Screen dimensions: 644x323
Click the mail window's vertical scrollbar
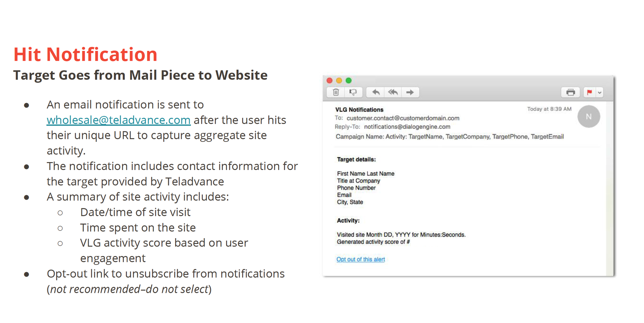pos(609,189)
